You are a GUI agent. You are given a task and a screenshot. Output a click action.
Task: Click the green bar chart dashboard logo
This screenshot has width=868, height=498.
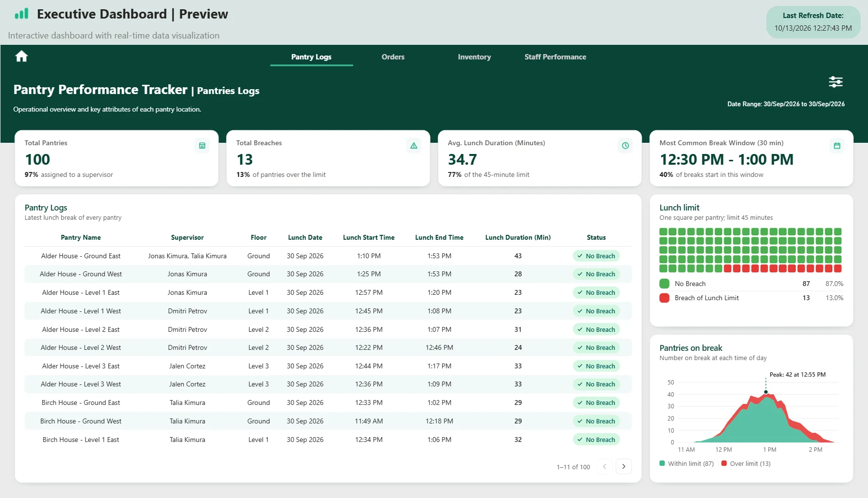(21, 14)
